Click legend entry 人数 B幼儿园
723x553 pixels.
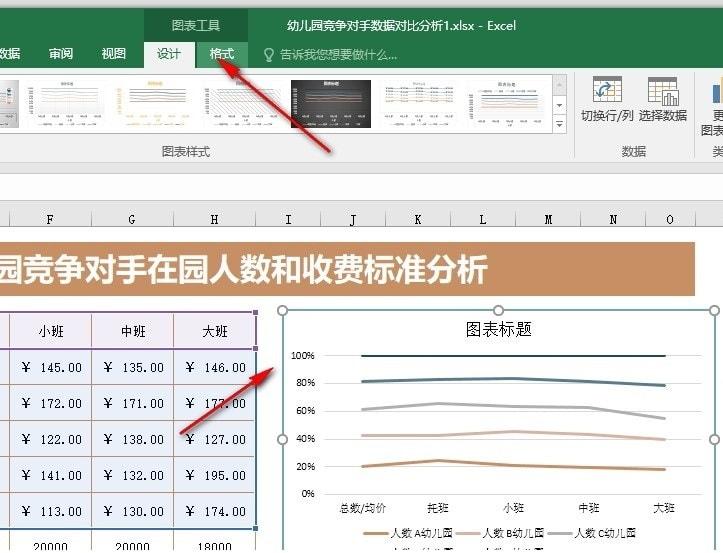pos(500,533)
